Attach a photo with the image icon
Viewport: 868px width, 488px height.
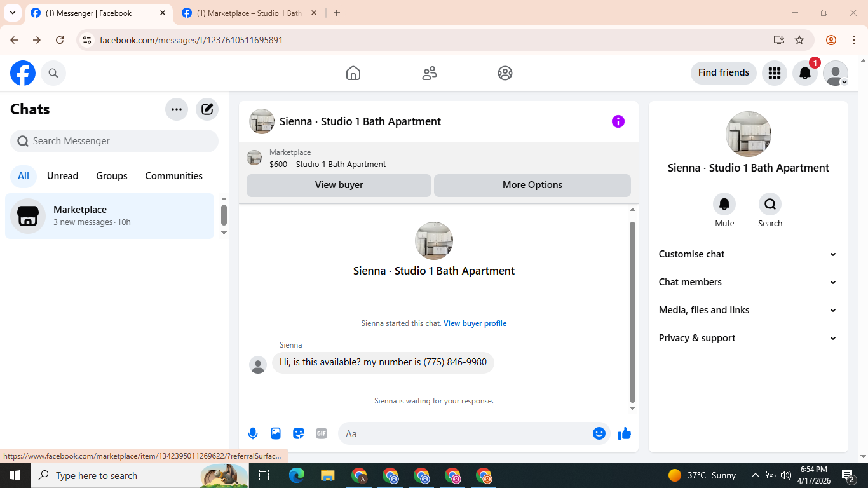click(x=276, y=433)
